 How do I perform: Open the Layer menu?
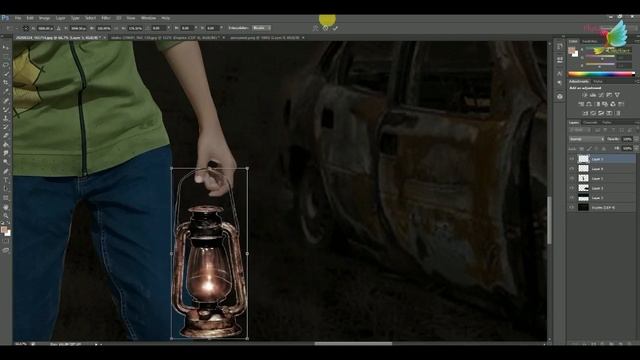pos(60,18)
